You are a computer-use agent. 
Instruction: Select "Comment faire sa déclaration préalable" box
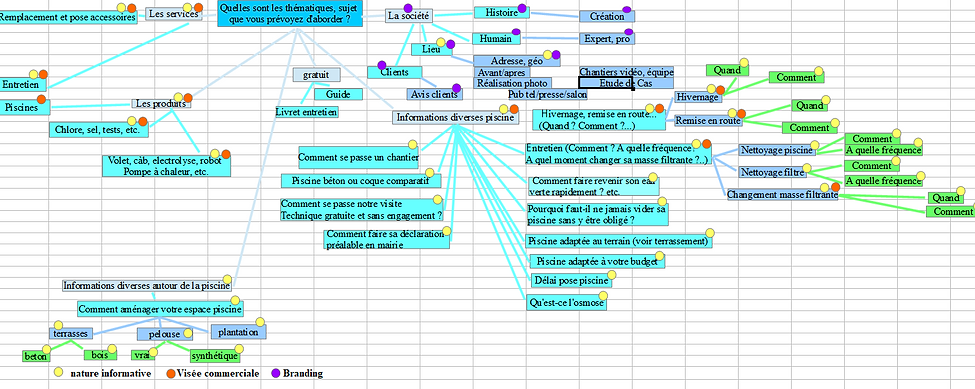pyautogui.click(x=386, y=239)
